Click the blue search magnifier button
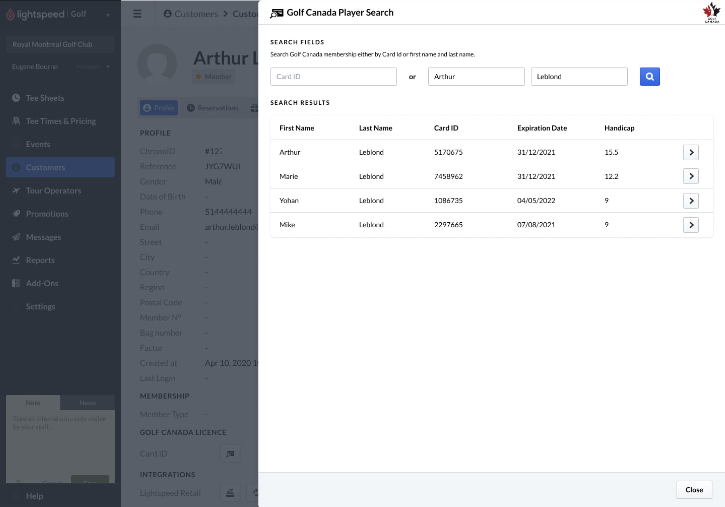The image size is (725, 507). 649,76
